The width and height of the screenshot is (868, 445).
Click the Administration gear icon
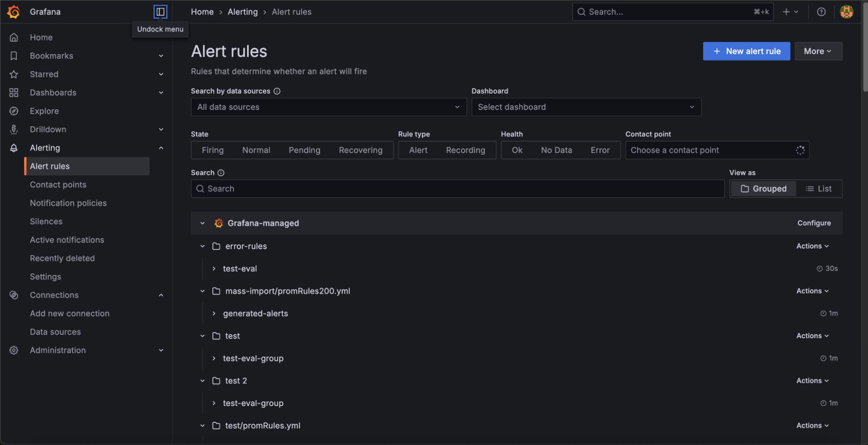(x=14, y=350)
